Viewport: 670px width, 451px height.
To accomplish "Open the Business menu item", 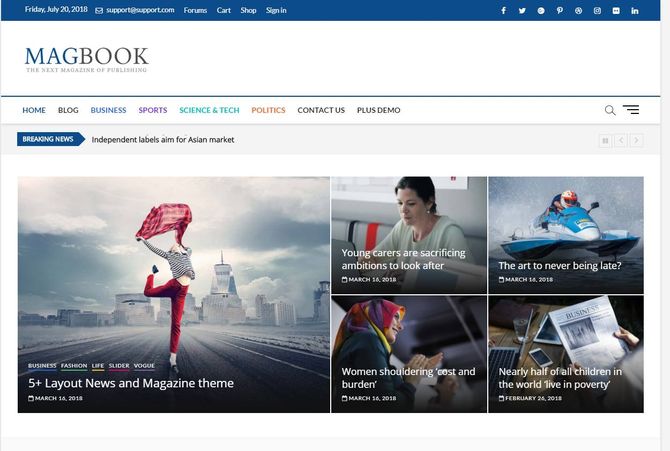I will click(x=108, y=110).
